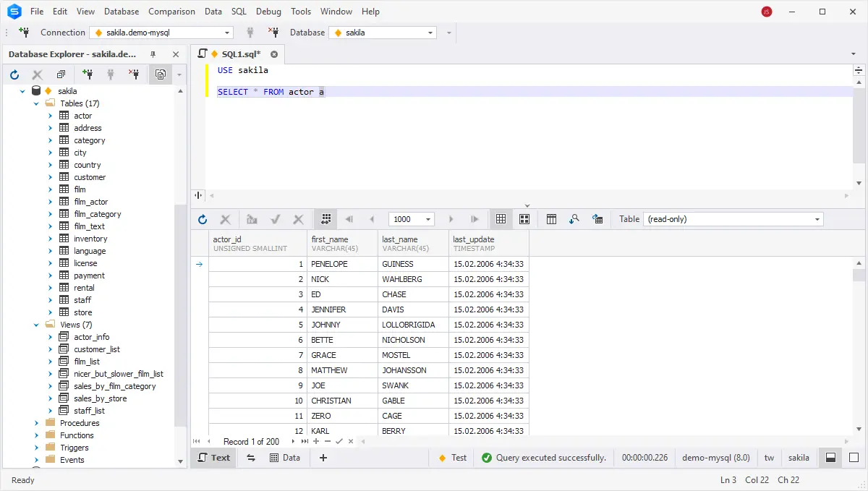Open the Comparison menu
The height and width of the screenshot is (491, 868).
click(171, 12)
